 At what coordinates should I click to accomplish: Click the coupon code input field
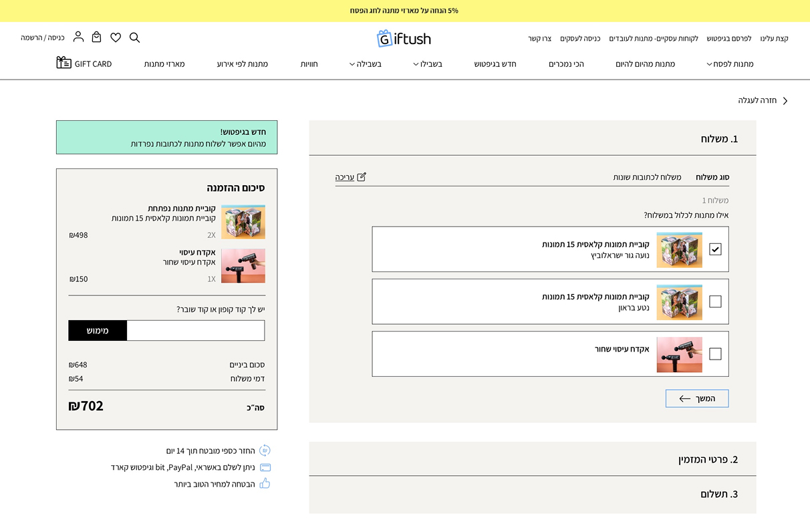pyautogui.click(x=195, y=331)
